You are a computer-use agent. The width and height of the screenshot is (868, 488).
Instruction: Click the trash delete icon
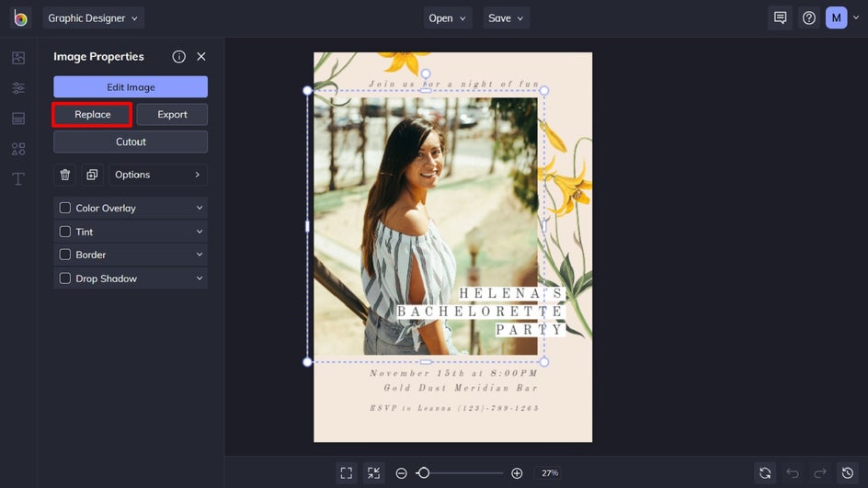click(x=65, y=175)
